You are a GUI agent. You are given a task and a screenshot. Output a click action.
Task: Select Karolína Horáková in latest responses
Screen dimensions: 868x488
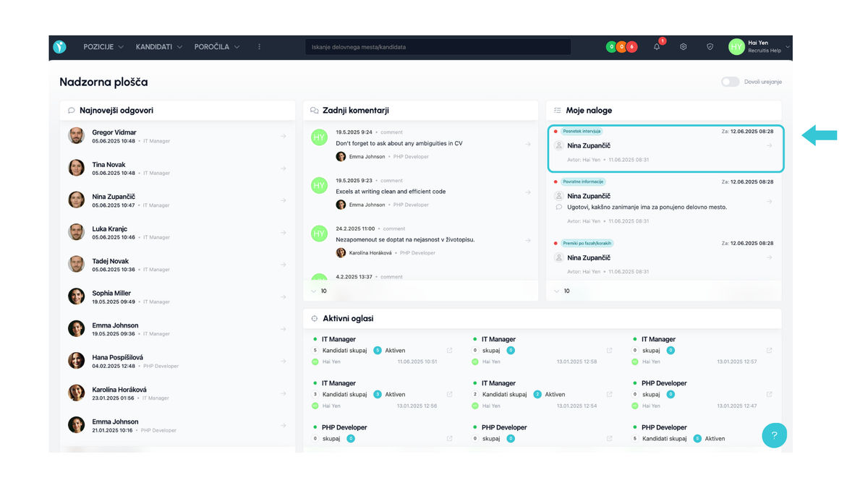tap(119, 390)
